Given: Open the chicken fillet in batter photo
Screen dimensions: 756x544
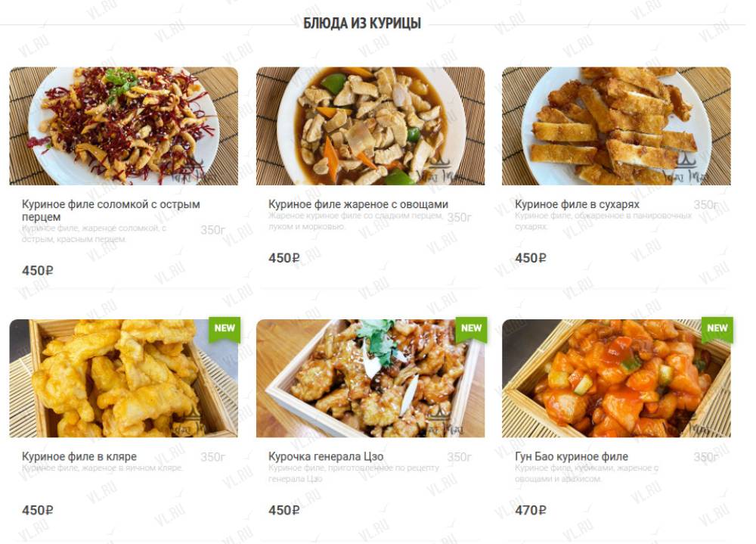Looking at the screenshot, I should pos(123,378).
